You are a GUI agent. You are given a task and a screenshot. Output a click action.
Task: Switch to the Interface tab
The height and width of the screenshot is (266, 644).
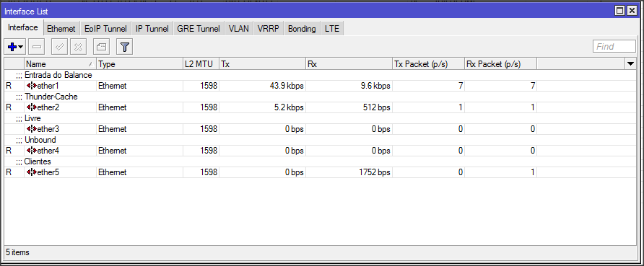pyautogui.click(x=23, y=28)
